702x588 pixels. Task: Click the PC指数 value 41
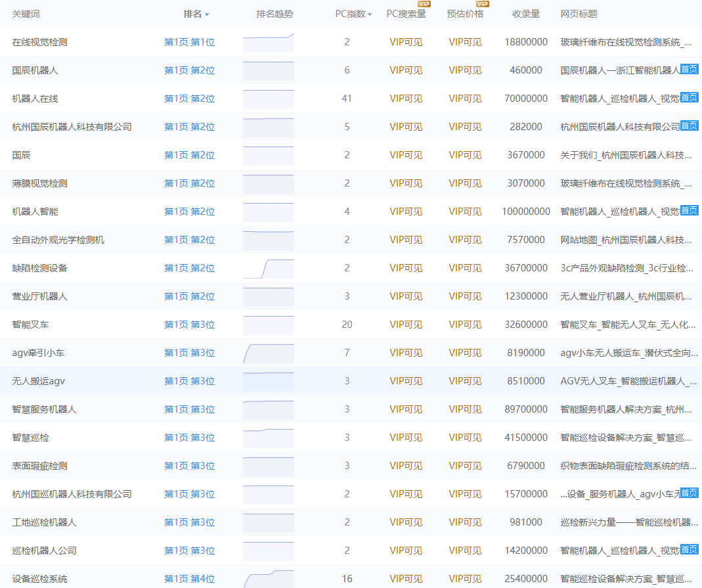347,99
